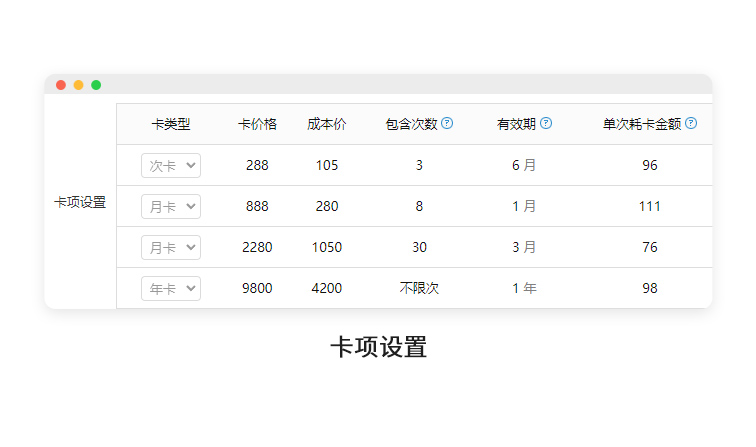Click cost price 1050

click(326, 247)
